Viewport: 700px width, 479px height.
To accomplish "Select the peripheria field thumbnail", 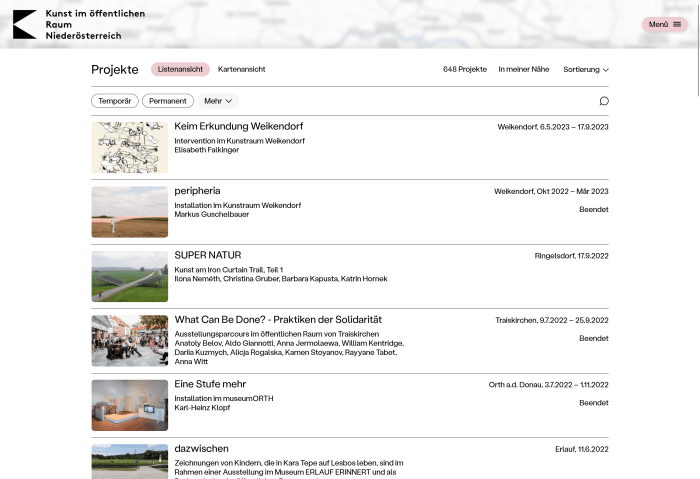I will pyautogui.click(x=129, y=212).
